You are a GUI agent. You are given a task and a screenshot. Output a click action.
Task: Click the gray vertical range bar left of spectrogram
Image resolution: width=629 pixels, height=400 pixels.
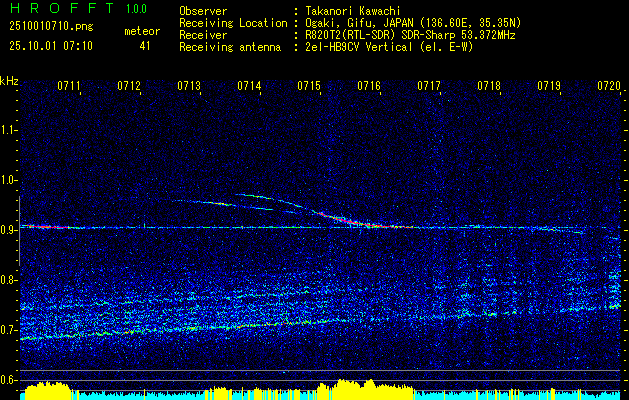(x=19, y=231)
